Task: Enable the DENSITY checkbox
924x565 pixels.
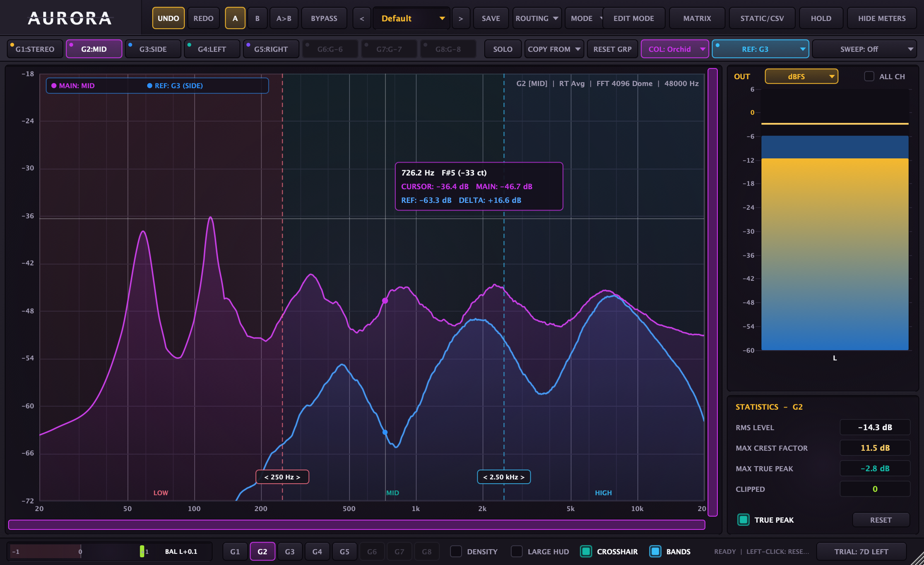Action: tap(456, 551)
